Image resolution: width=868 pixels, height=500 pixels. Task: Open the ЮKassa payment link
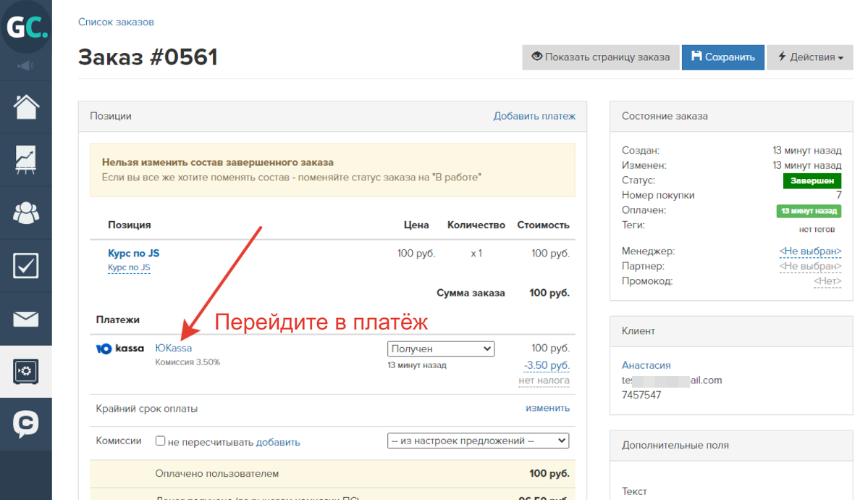point(174,349)
